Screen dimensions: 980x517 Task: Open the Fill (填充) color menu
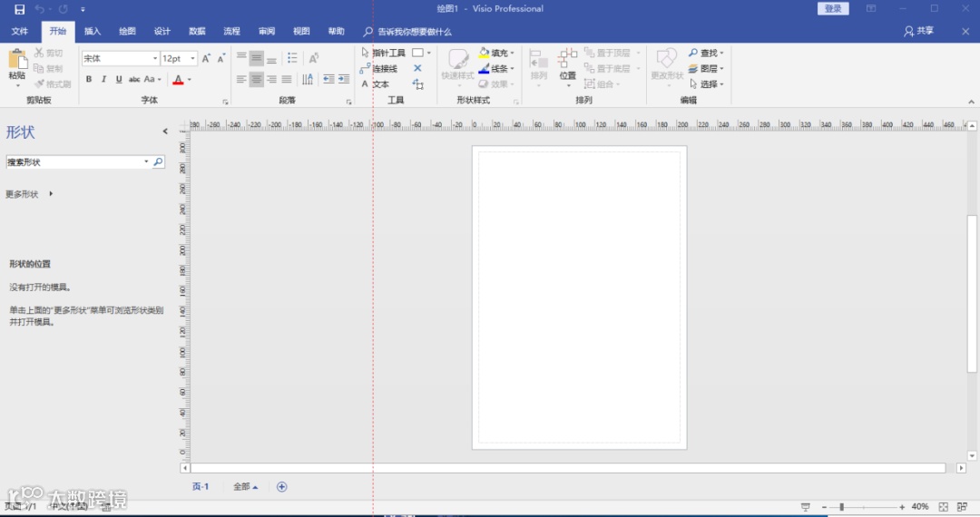[x=496, y=53]
